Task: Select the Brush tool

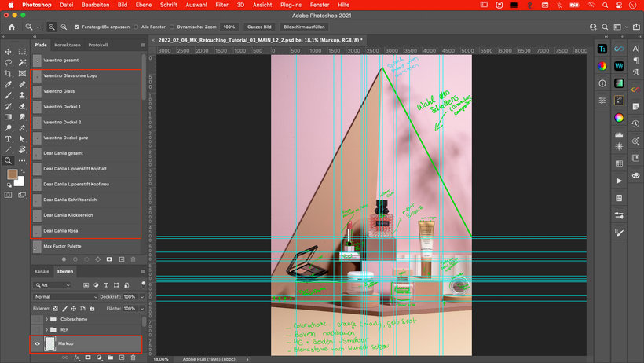Action: pyautogui.click(x=8, y=95)
